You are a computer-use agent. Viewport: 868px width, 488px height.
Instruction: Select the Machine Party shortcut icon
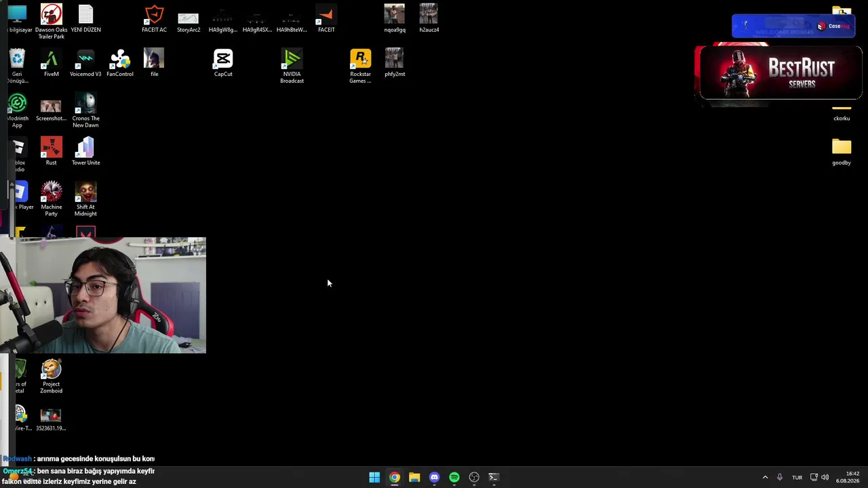(51, 199)
